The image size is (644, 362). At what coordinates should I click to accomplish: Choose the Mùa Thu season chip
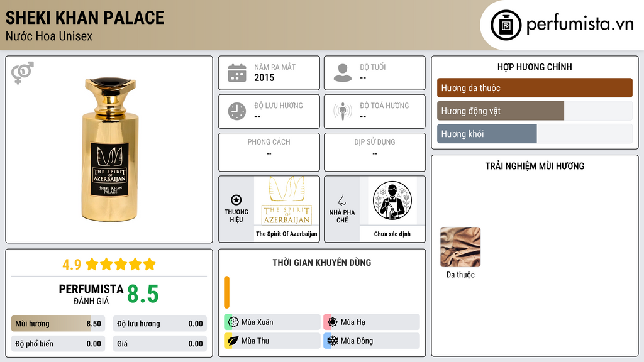click(x=272, y=341)
